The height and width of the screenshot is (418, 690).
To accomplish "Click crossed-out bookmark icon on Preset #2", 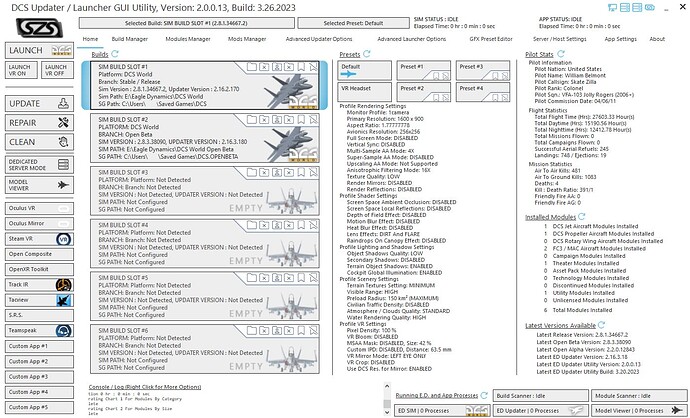I will coord(445,98).
